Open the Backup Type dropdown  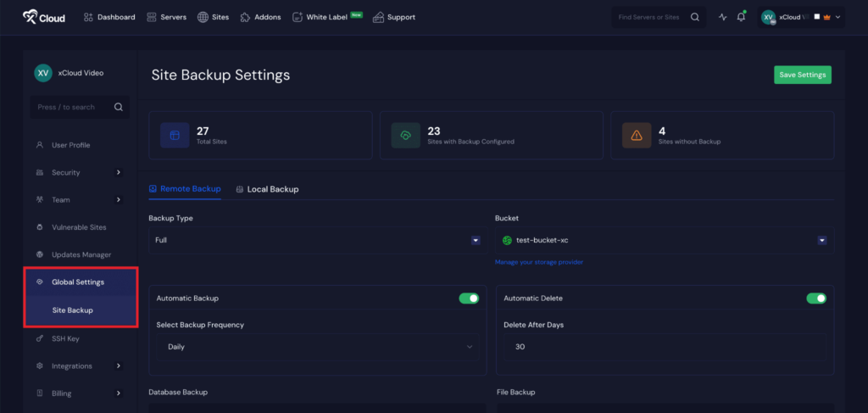tap(317, 240)
